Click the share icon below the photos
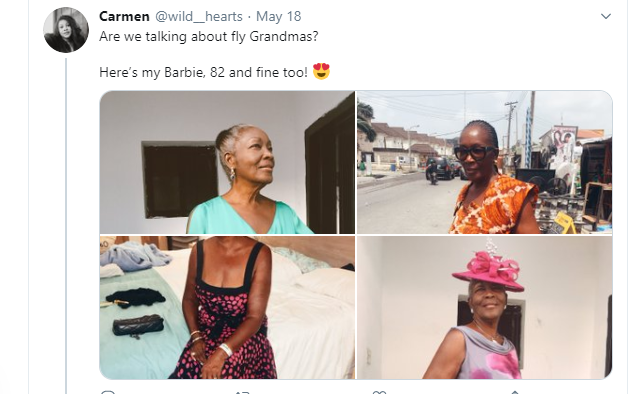The width and height of the screenshot is (639, 394). tap(515, 392)
